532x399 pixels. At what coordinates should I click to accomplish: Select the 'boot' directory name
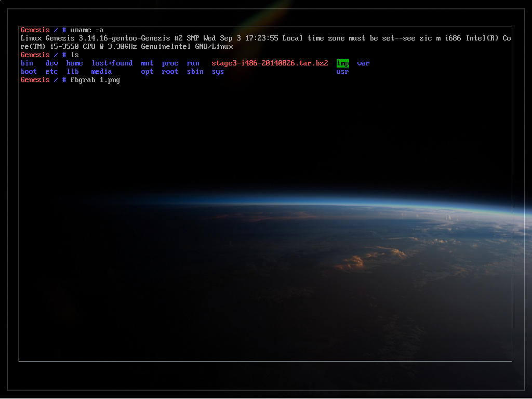pyautogui.click(x=29, y=72)
